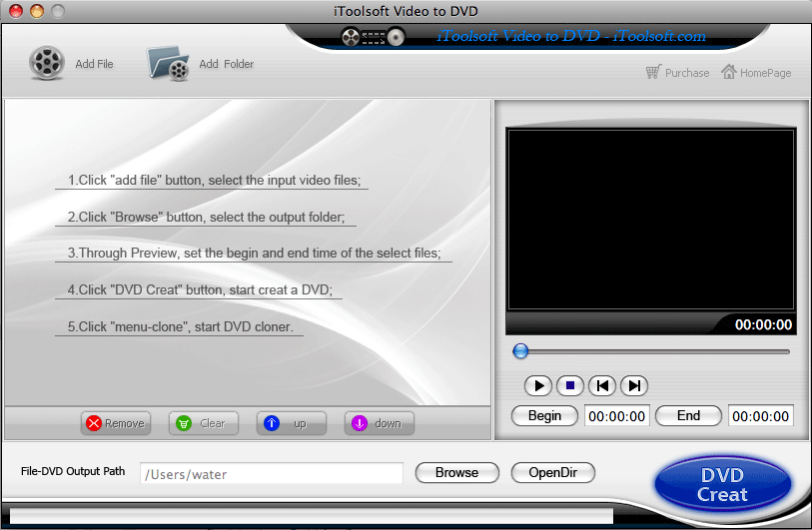Set the End time marker

pos(688,415)
